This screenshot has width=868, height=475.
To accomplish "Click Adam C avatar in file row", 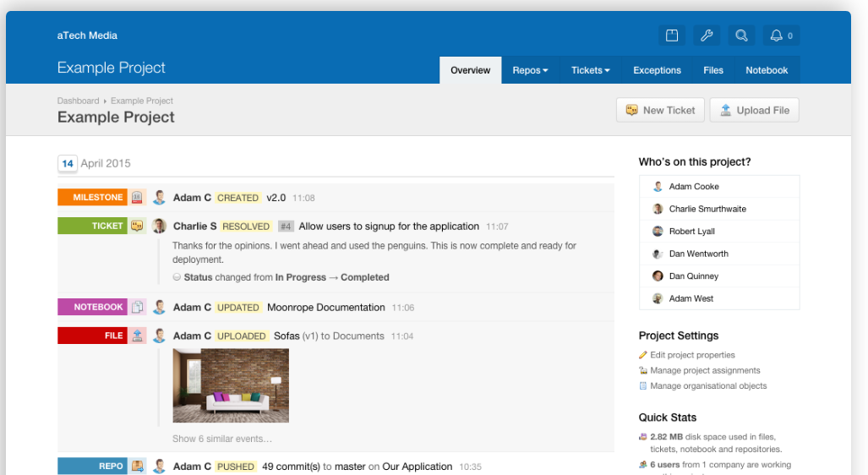I will pos(160,336).
